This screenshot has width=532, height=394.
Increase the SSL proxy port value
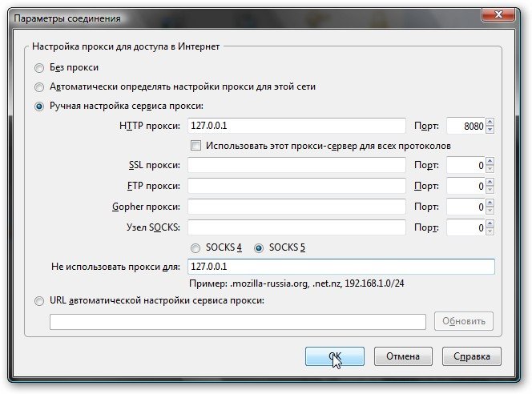pyautogui.click(x=490, y=161)
